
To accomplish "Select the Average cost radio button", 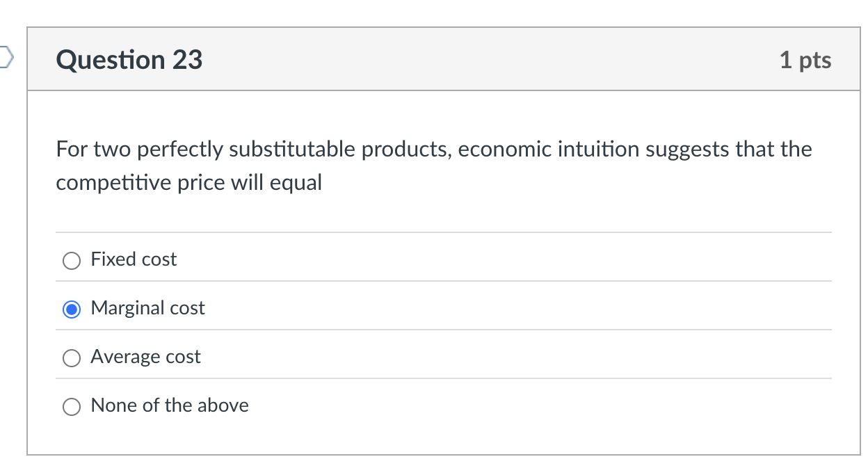I will pyautogui.click(x=71, y=357).
